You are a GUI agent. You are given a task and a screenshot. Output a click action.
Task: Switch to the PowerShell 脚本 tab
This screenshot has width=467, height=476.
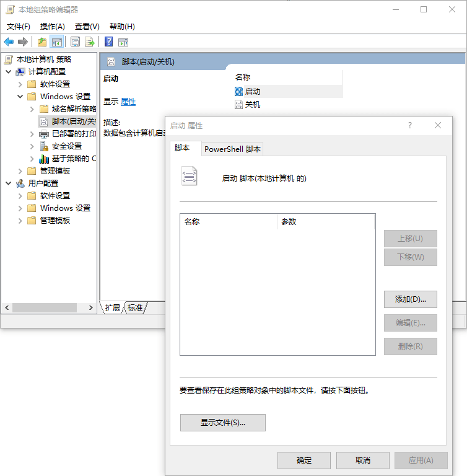coord(233,149)
